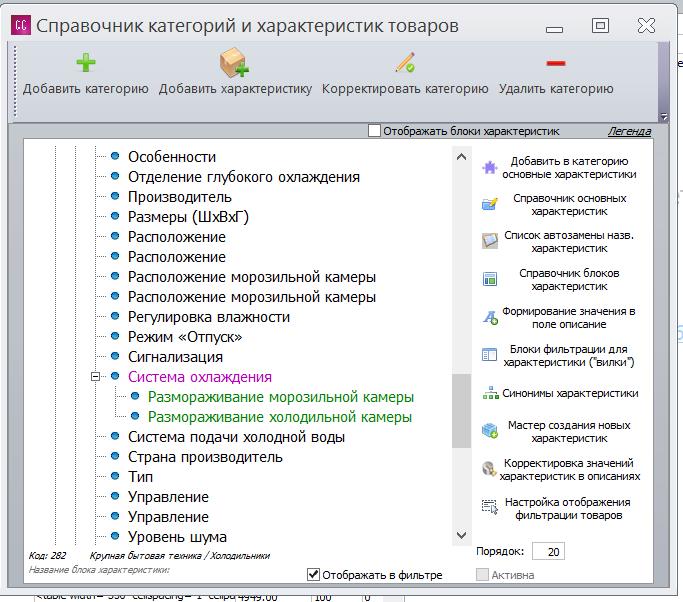This screenshot has width=683, height=602.
Task: Click puzzle icon for Добавить в категорию основные характеристики
Action: pos(490,168)
